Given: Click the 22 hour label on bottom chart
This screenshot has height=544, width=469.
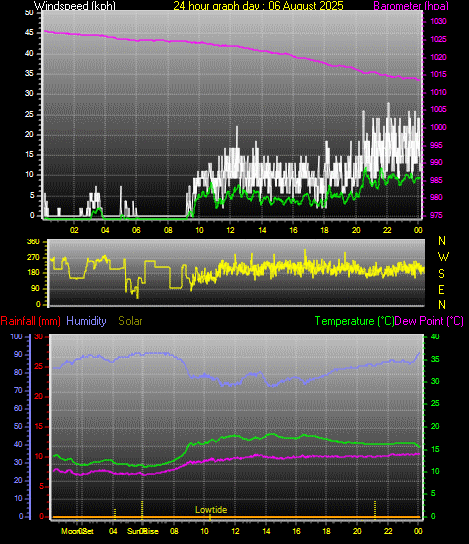Looking at the screenshot, I should (x=388, y=531).
